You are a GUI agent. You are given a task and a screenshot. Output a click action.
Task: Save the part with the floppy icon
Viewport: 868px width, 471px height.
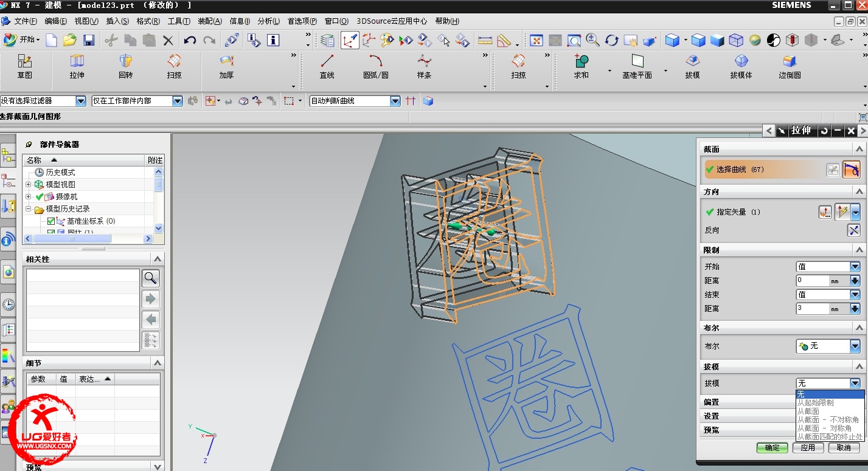[x=89, y=40]
